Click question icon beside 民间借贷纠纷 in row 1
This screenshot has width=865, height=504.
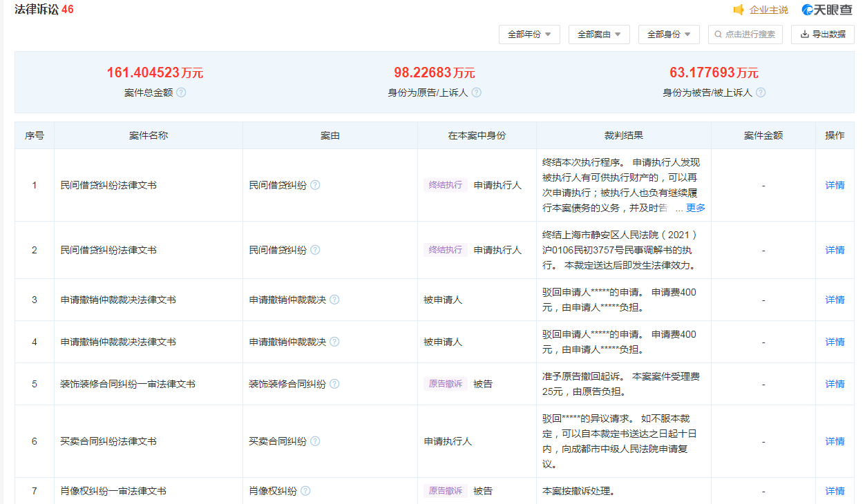[315, 185]
